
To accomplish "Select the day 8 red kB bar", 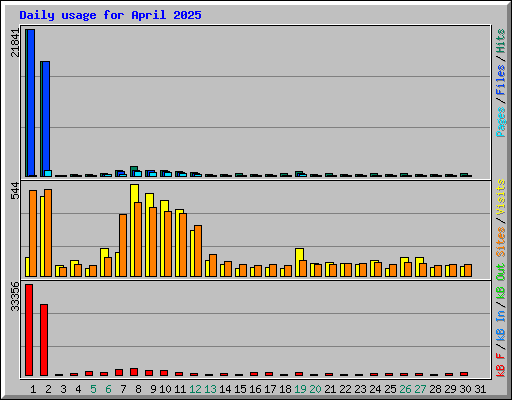I will coord(134,372).
